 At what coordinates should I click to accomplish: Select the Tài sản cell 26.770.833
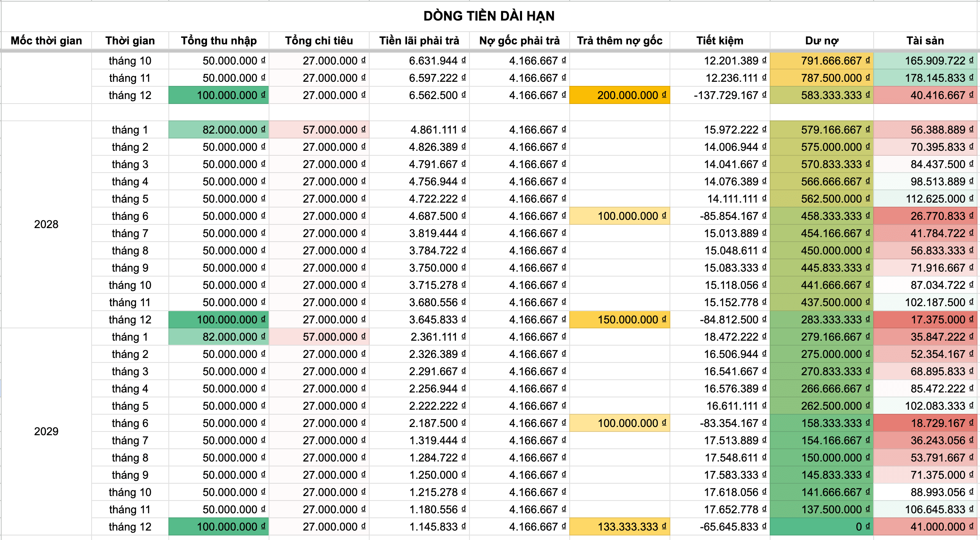[925, 216]
